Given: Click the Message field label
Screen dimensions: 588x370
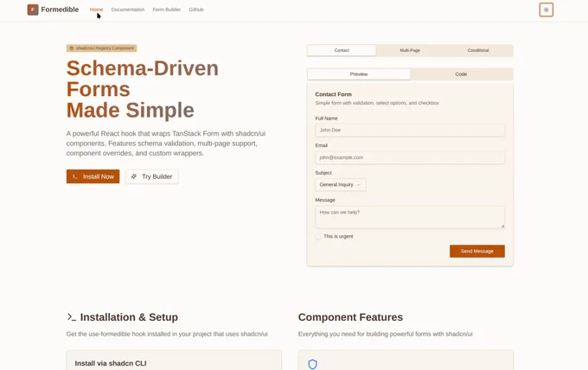Looking at the screenshot, I should coord(325,201).
